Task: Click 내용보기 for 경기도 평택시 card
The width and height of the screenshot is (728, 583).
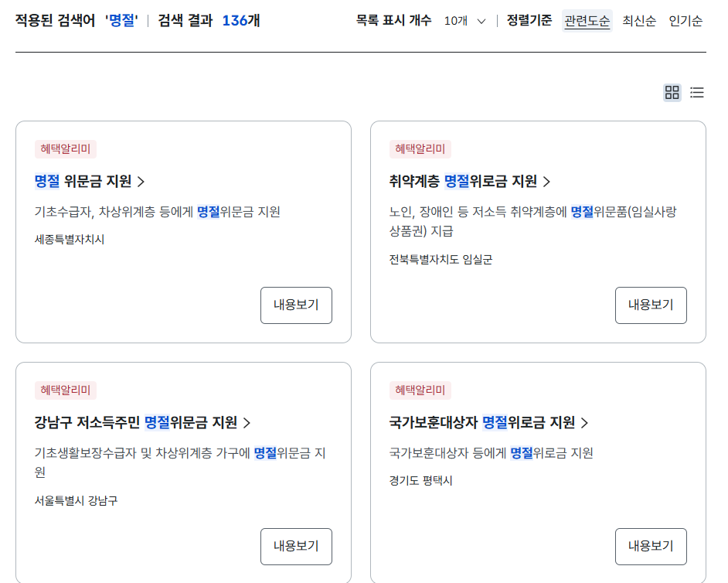Action: tap(651, 547)
